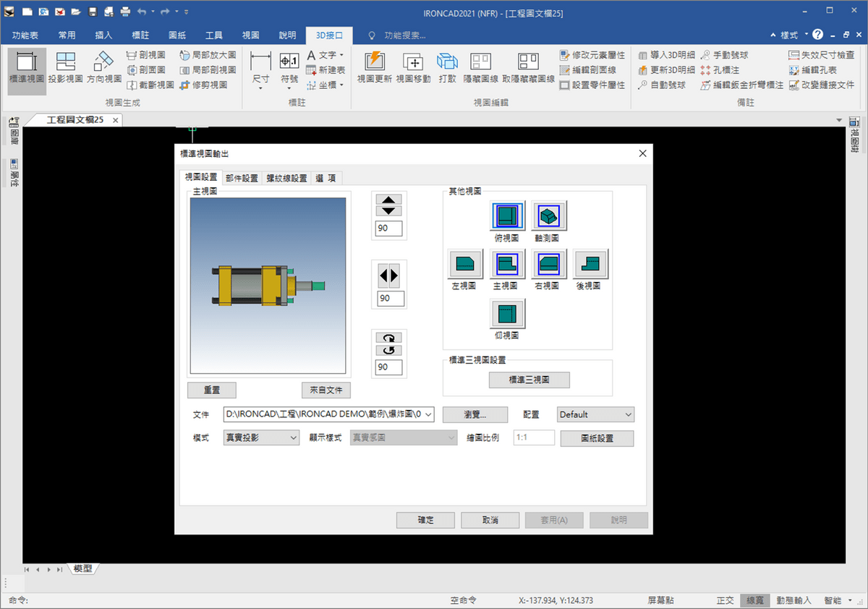Toggle the 俯視圖 view button
The height and width of the screenshot is (609, 868).
click(x=509, y=216)
